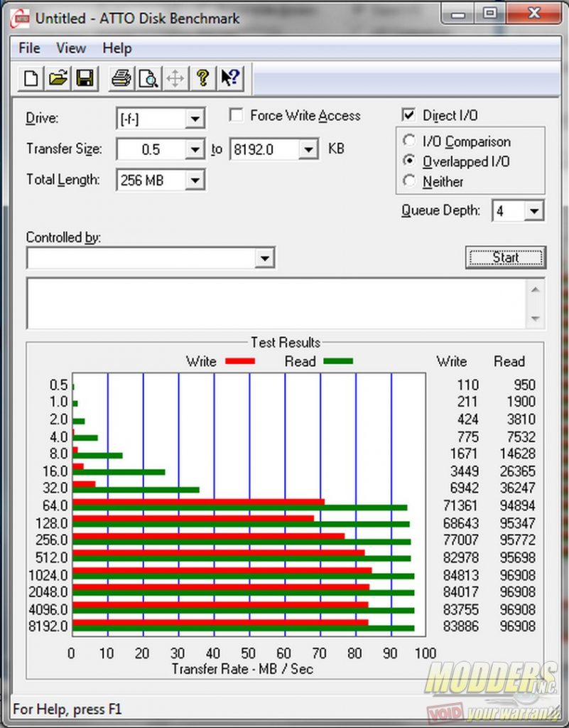Click the description text box scrollbar down arrow
This screenshot has width=569, height=728.
(535, 318)
